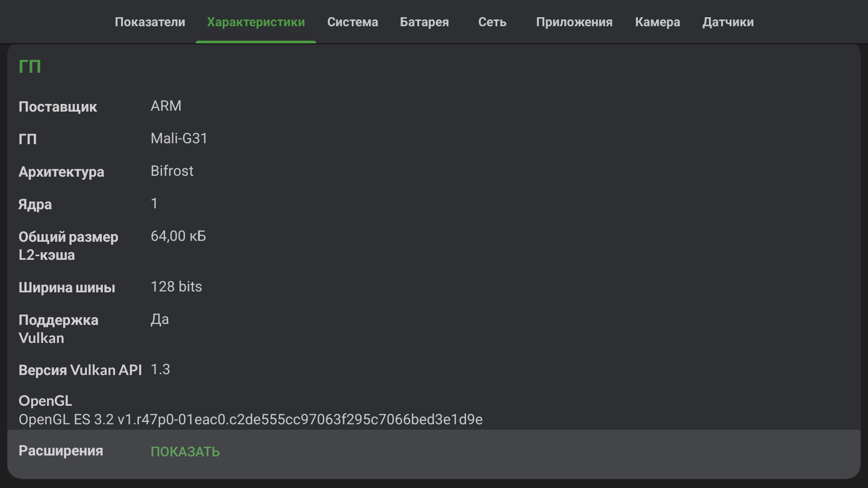
Task: Select the Датчики tab
Action: tap(728, 22)
